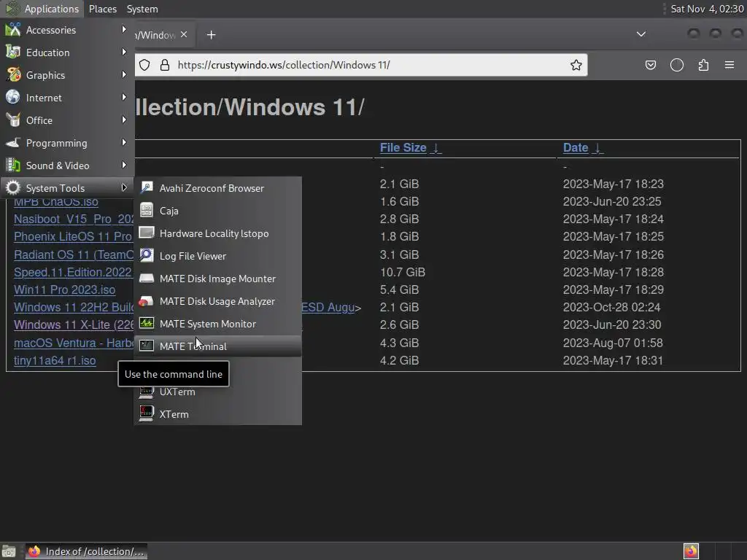
Task: Open the Win11 Pro 2023.iso link
Action: click(65, 289)
